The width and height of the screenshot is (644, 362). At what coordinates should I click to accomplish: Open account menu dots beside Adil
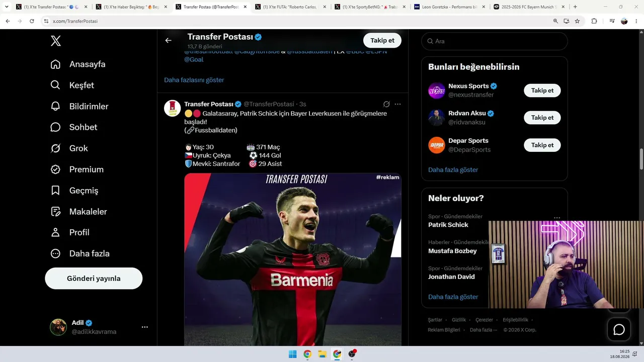(145, 327)
